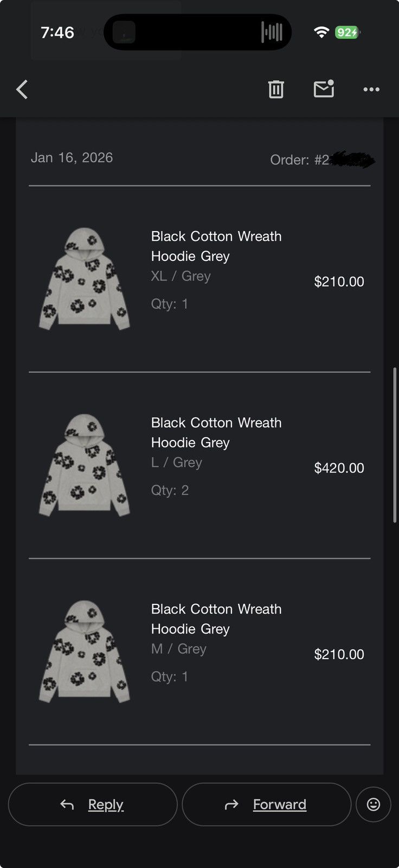Screen dimensions: 399x868
Task: Tap the $420.00 price for L hoodies
Action: click(x=339, y=468)
